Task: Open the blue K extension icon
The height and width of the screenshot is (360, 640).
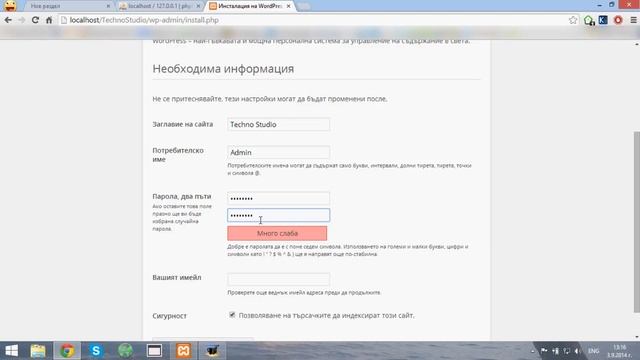Action: [x=603, y=20]
